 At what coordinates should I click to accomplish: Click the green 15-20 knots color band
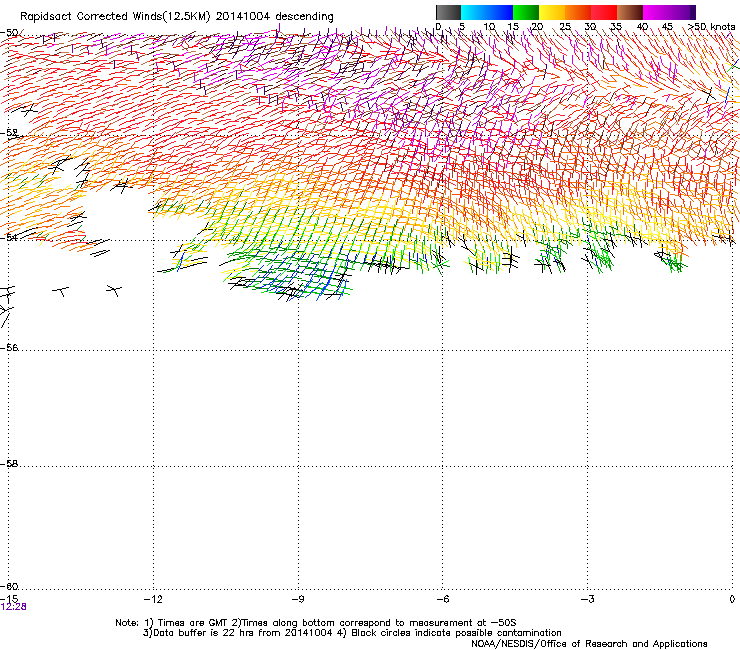526,12
